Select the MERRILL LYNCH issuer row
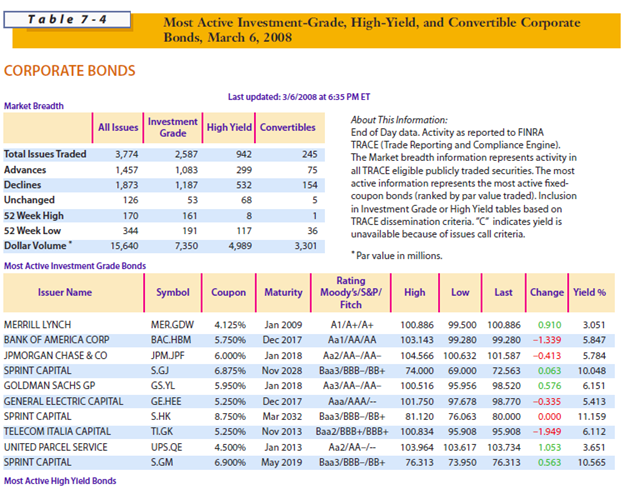The width and height of the screenshot is (624, 489). pyautogui.click(x=309, y=325)
